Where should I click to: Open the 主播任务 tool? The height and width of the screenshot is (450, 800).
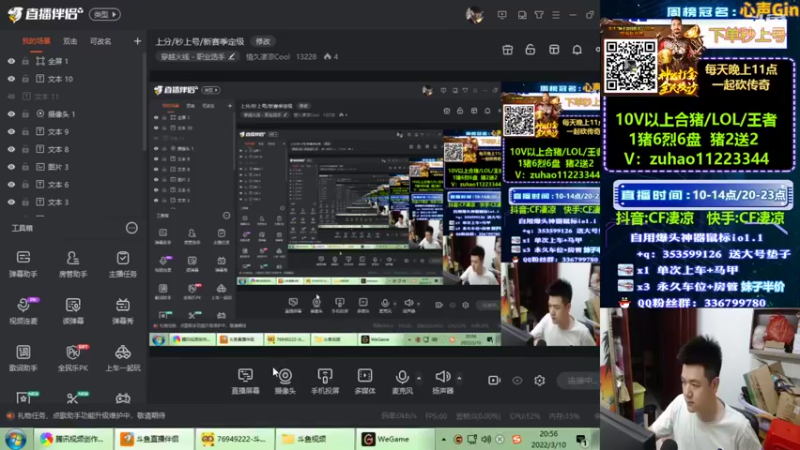(x=122, y=264)
